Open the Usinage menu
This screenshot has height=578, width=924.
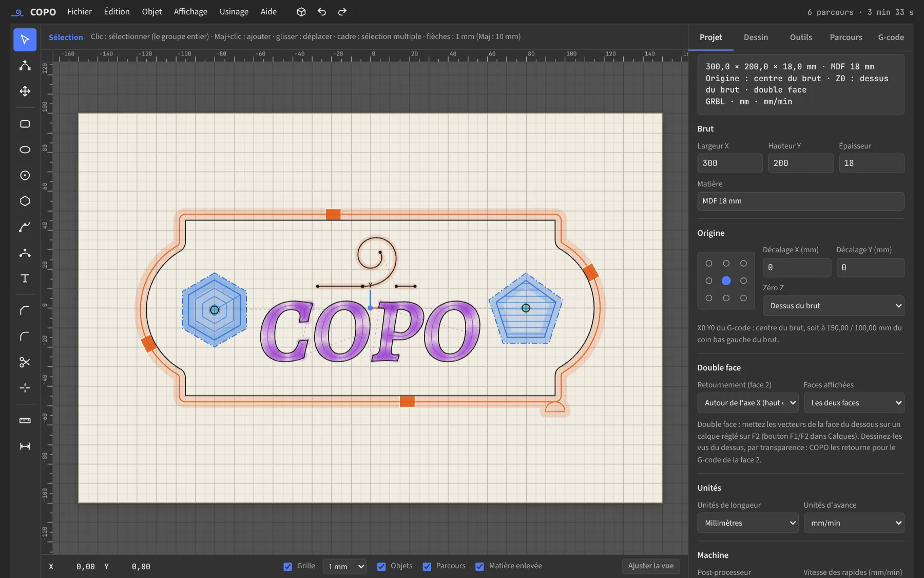(234, 12)
